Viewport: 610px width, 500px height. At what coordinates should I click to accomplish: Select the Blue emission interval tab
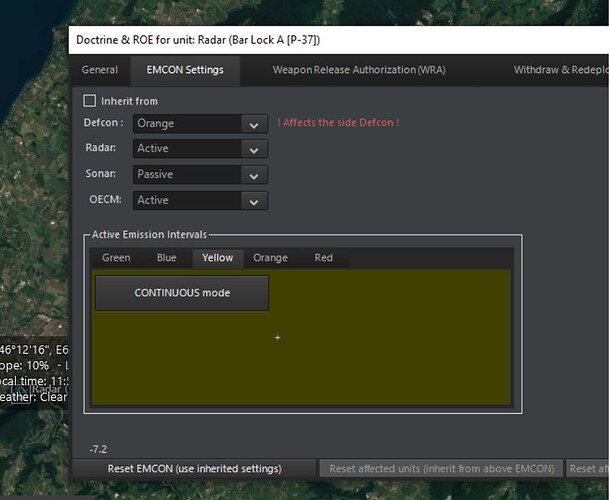pyautogui.click(x=167, y=258)
